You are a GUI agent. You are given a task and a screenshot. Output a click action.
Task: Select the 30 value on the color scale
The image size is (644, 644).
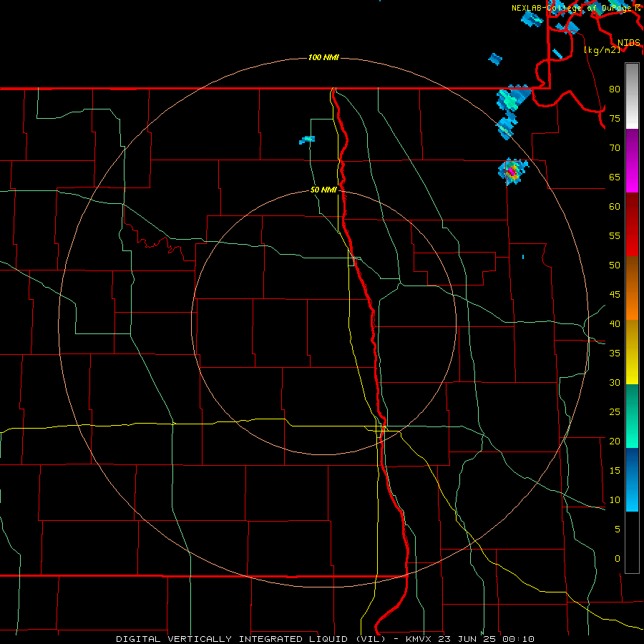(x=615, y=382)
